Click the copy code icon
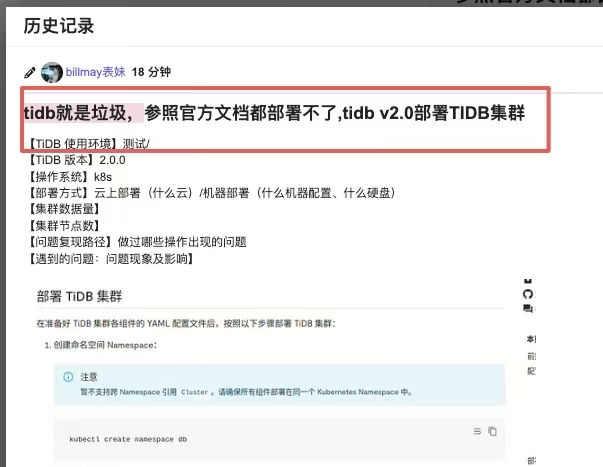This screenshot has width=603, height=467. 492,431
